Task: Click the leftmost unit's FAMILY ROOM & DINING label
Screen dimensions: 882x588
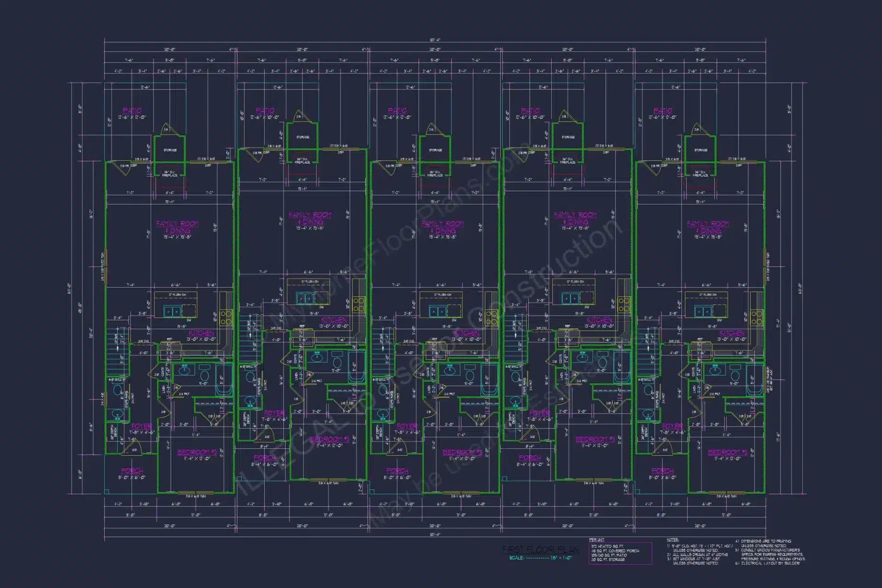Action: [x=177, y=227]
